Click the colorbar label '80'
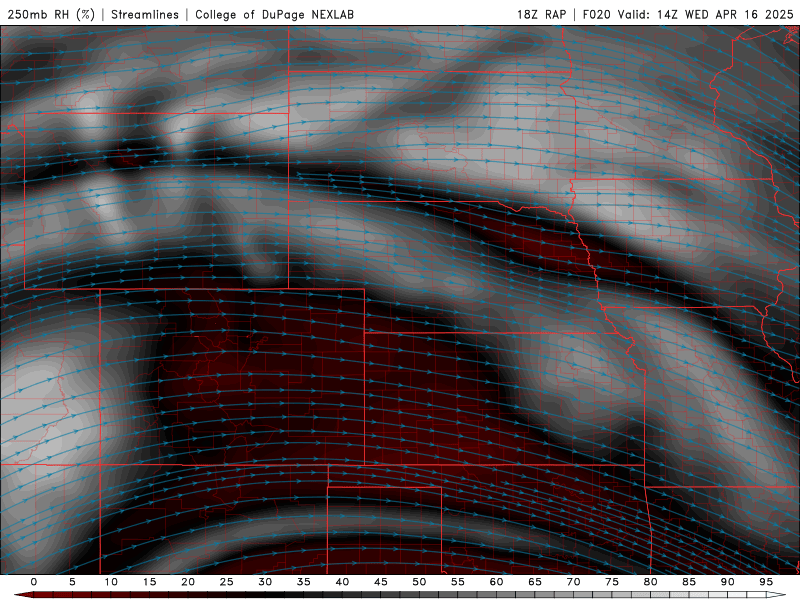This screenshot has width=800, height=600. coord(651,582)
